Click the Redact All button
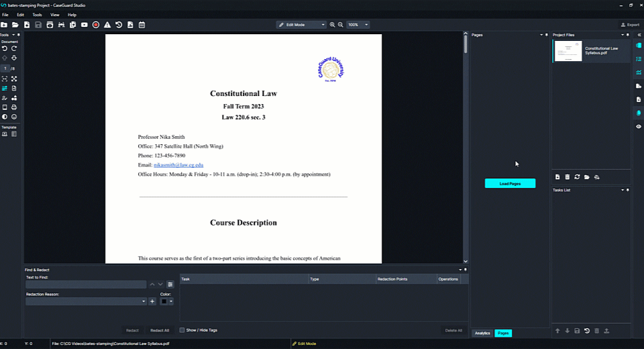Viewport: 644px width, 349px height. pyautogui.click(x=160, y=330)
